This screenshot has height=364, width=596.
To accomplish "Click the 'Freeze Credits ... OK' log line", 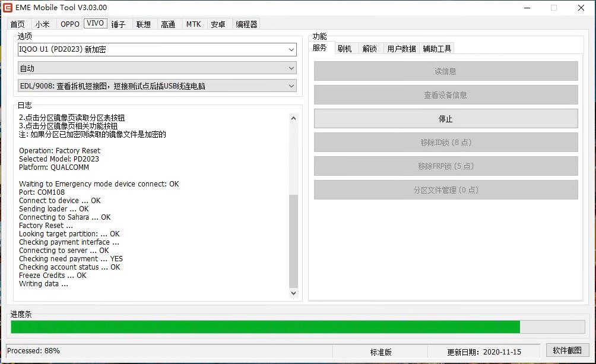I will tap(52, 276).
